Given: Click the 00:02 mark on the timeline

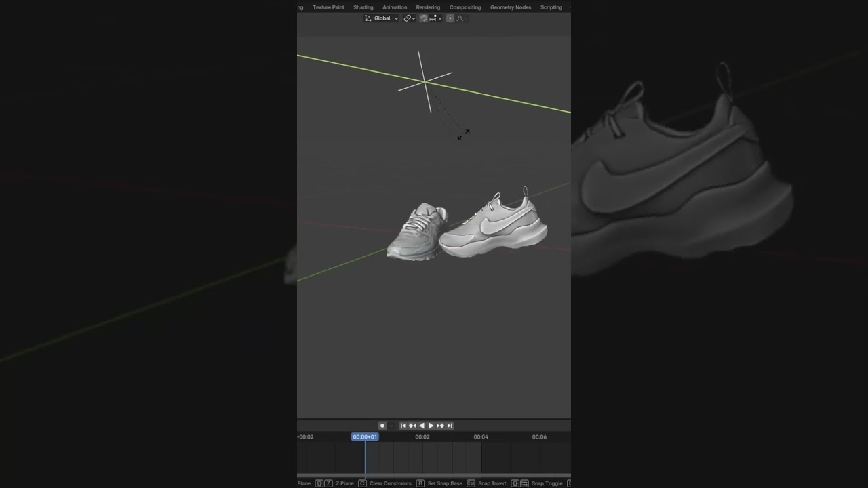Looking at the screenshot, I should point(422,437).
